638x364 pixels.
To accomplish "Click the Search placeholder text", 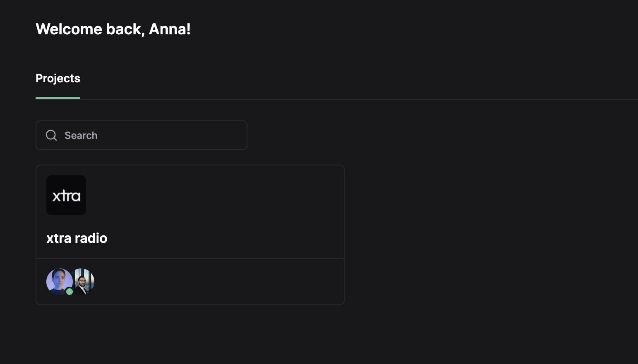I will 81,136.
